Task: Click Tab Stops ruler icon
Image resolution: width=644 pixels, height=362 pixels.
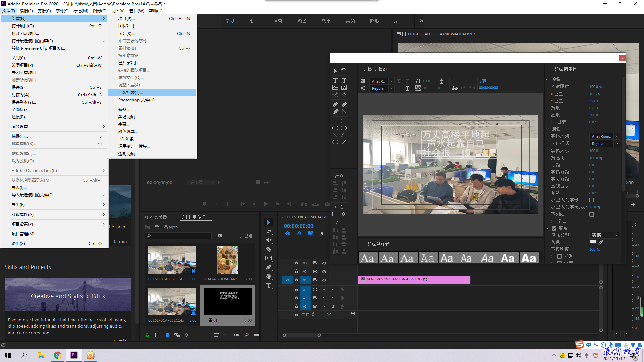Action: point(455,88)
